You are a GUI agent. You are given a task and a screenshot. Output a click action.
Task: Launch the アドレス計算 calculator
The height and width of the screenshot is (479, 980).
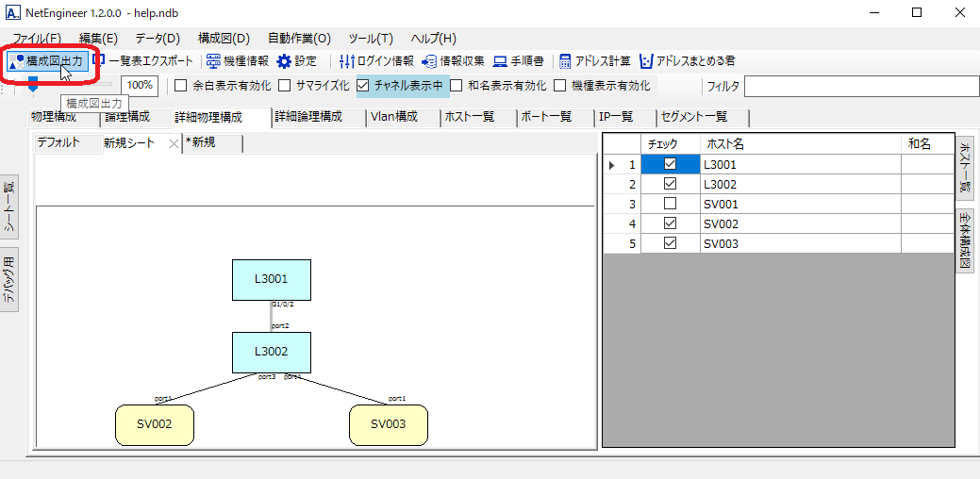coord(595,61)
